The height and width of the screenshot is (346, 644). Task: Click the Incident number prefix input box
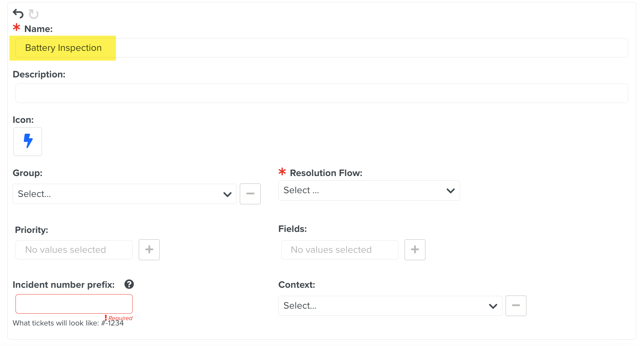pyautogui.click(x=74, y=304)
